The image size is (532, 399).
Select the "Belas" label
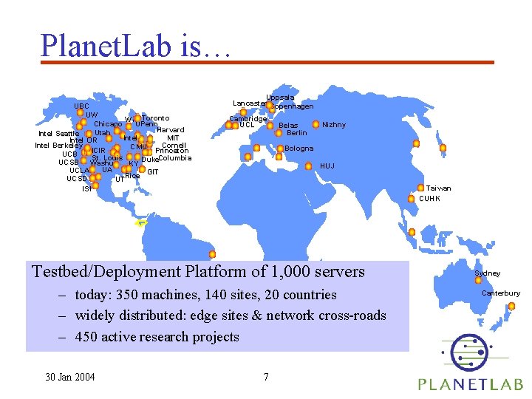point(288,126)
